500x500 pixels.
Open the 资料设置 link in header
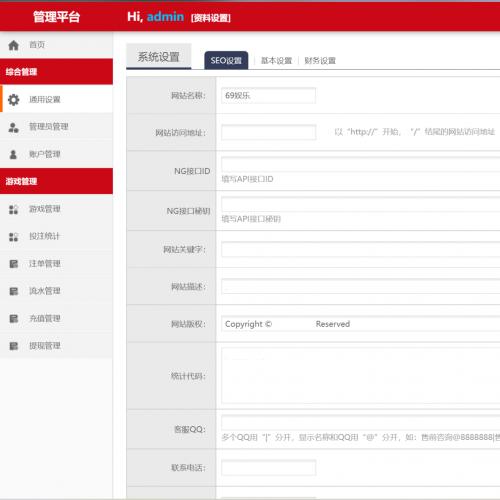pos(211,18)
